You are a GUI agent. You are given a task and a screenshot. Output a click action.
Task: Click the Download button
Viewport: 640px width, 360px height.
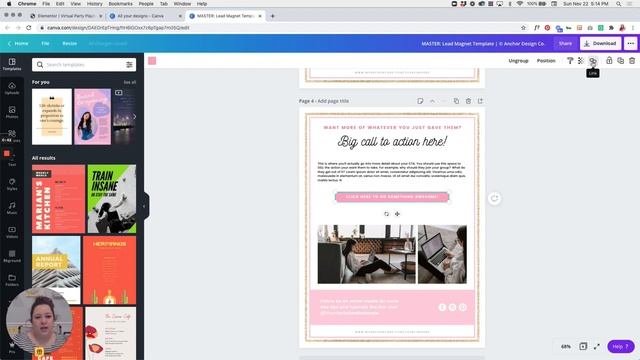click(600, 43)
